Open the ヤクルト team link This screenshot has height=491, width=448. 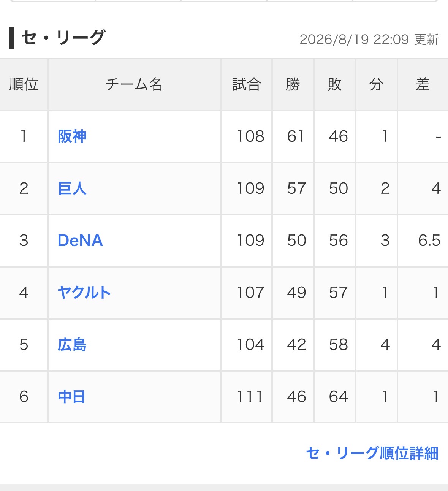pyautogui.click(x=84, y=293)
